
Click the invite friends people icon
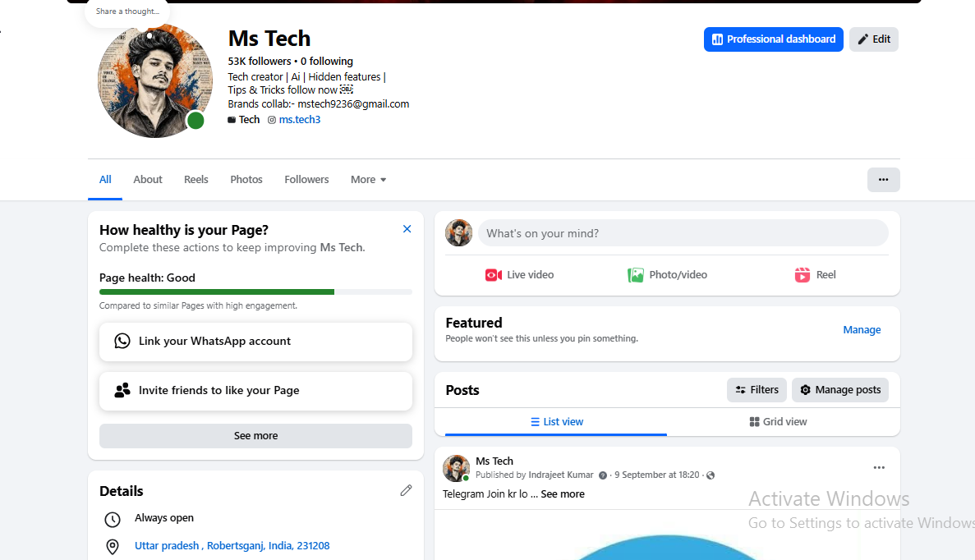point(122,390)
